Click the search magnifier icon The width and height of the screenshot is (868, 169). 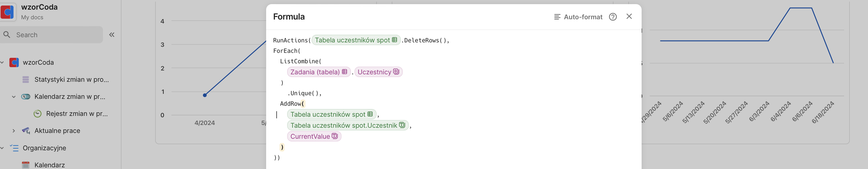7,35
